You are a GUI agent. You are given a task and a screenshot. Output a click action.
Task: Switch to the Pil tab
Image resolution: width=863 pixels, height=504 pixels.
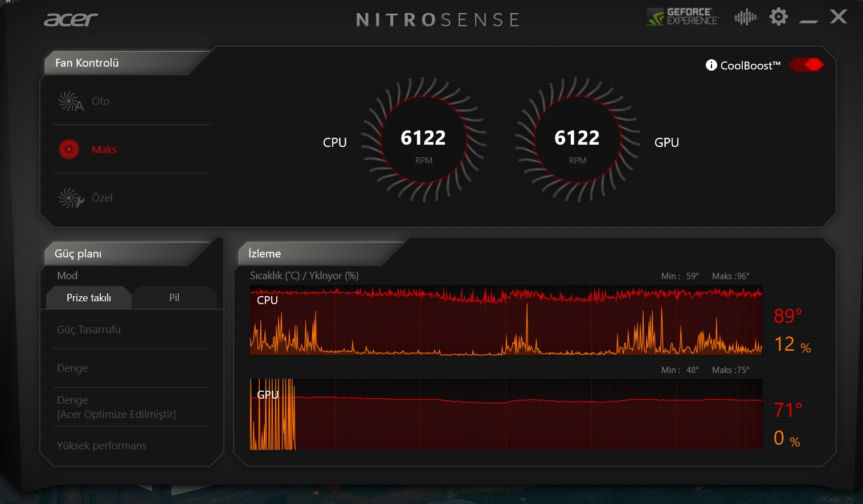coord(174,298)
